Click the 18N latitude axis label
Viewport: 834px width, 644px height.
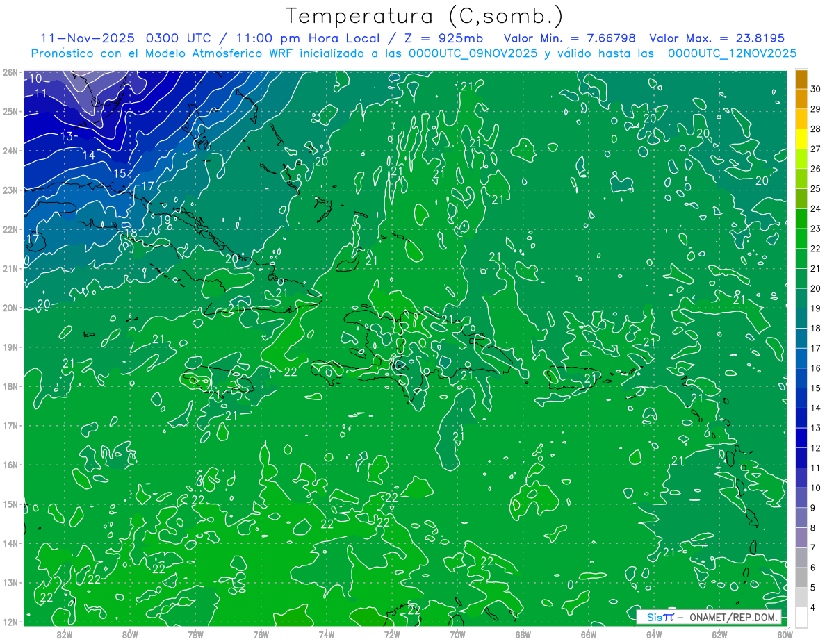click(x=10, y=386)
